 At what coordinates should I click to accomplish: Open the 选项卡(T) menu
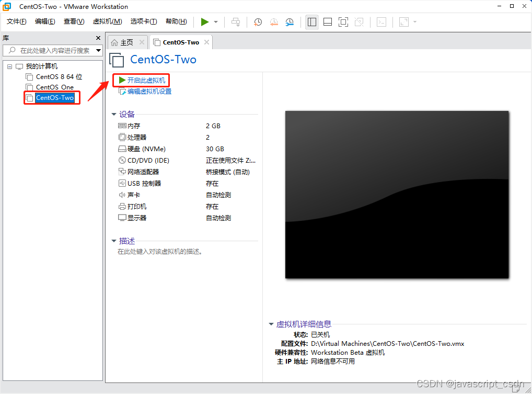pos(144,21)
